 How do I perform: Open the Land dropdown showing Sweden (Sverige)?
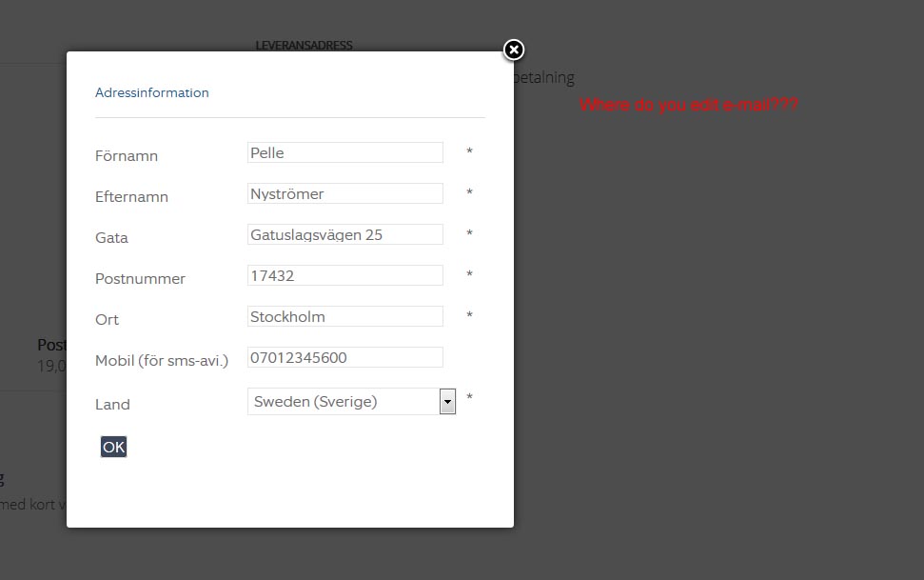click(352, 401)
